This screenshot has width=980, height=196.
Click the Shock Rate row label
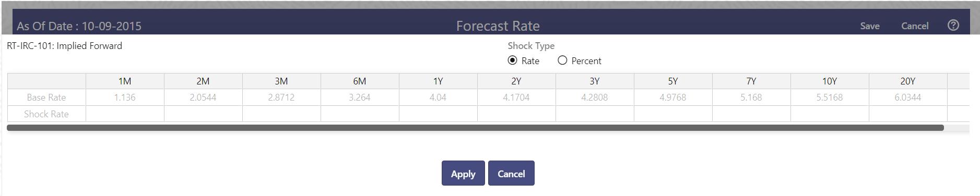[46, 114]
